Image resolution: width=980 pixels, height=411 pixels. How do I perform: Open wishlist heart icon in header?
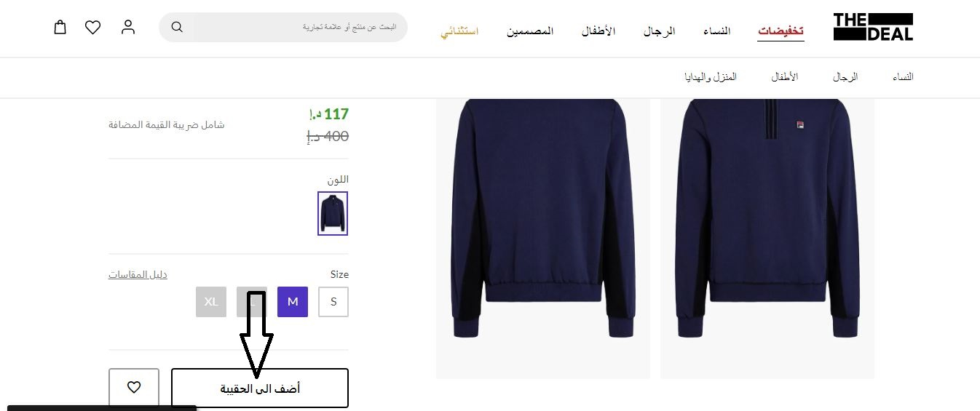(92, 28)
